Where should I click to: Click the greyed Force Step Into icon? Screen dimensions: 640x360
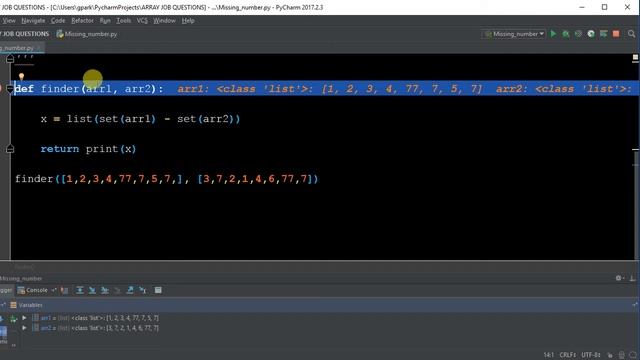point(118,290)
